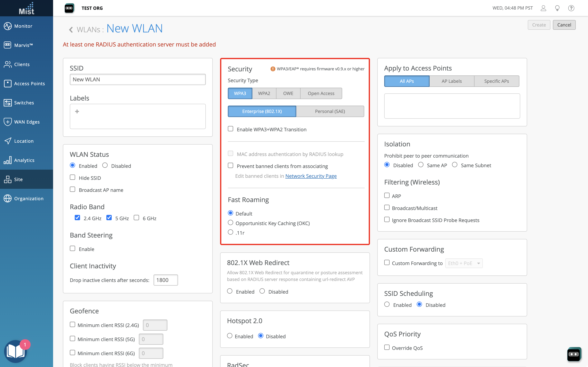Check the Hide SSID option
Viewport: 588px width, 367px height.
72,177
